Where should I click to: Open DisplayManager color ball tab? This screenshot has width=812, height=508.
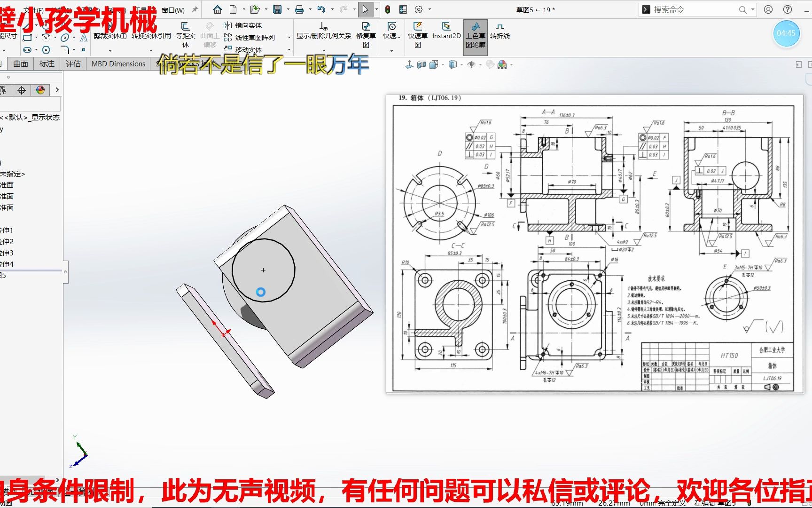click(x=40, y=90)
